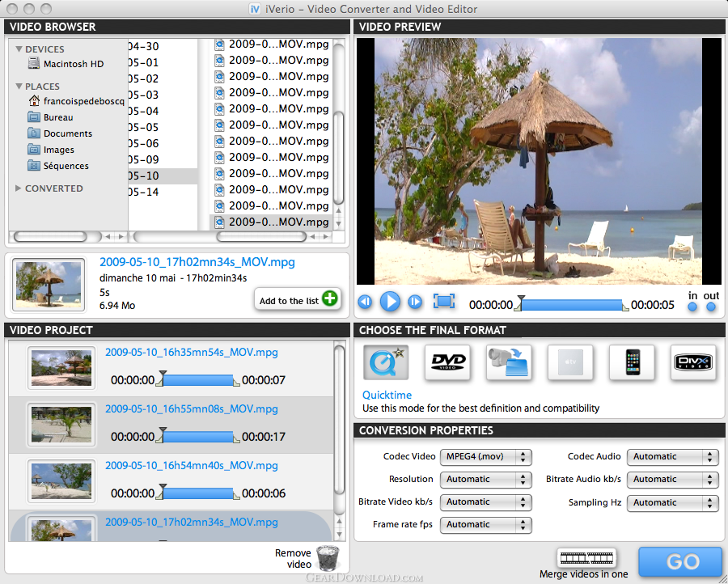Click trim bar of 16h54mn40s clip
Image resolution: width=728 pixels, height=584 pixels.
click(198, 493)
